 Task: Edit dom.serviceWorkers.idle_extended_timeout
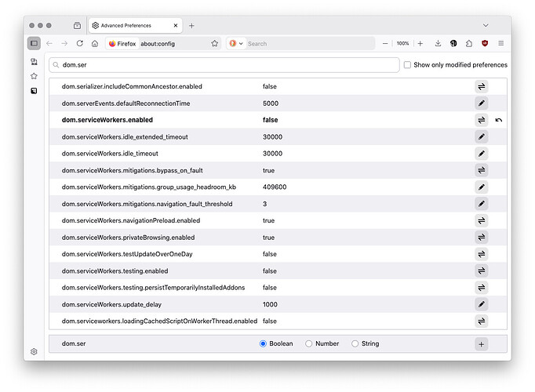coord(482,136)
